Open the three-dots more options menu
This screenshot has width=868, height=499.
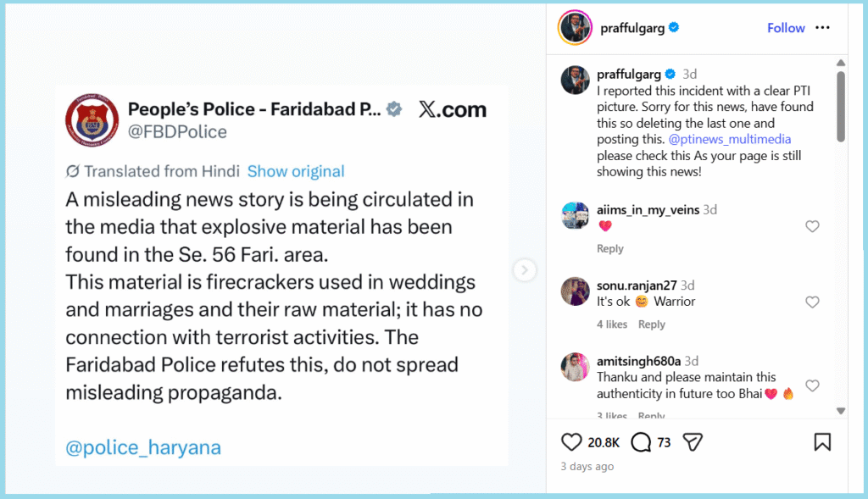(x=822, y=28)
